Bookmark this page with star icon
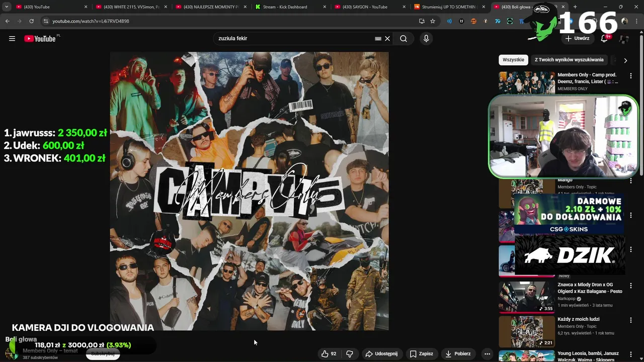Viewport: 644px width, 362px height. click(x=433, y=21)
